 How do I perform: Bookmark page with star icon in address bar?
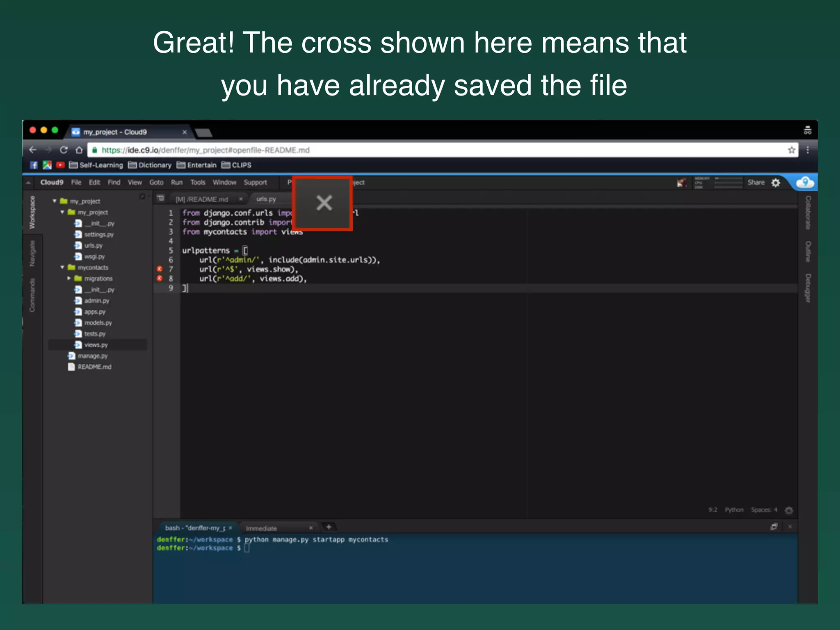point(791,150)
